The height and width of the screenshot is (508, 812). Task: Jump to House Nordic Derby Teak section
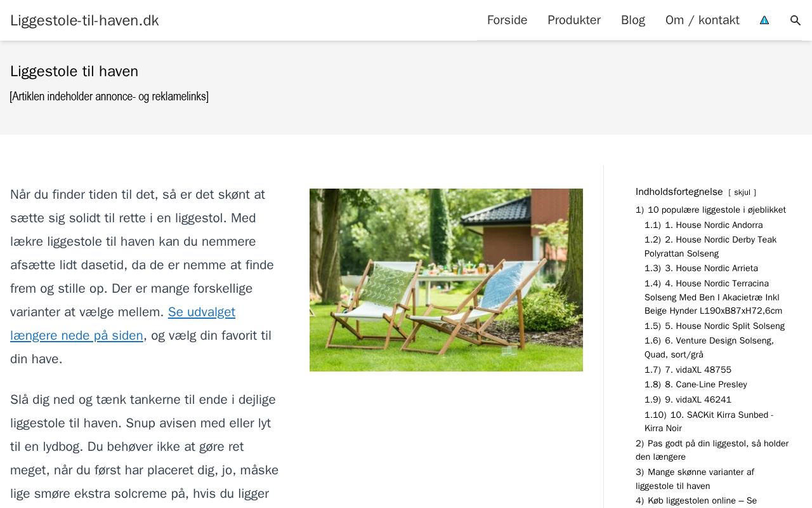[x=710, y=246]
